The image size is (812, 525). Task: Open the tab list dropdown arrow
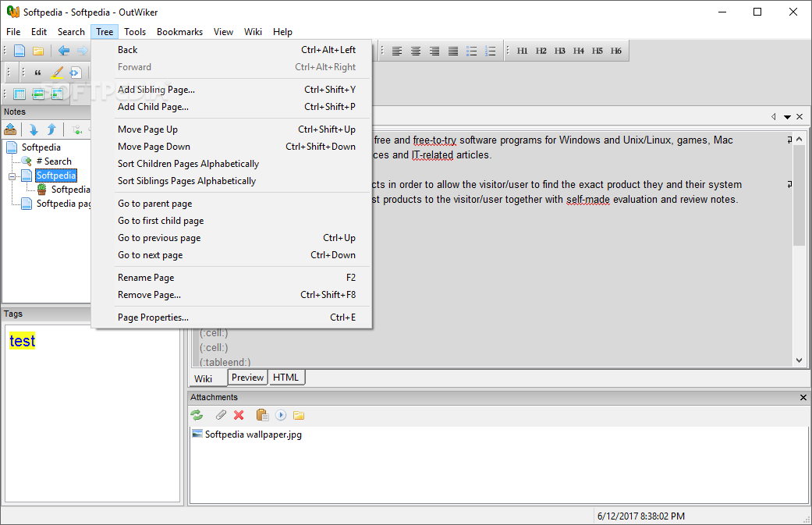pyautogui.click(x=787, y=117)
